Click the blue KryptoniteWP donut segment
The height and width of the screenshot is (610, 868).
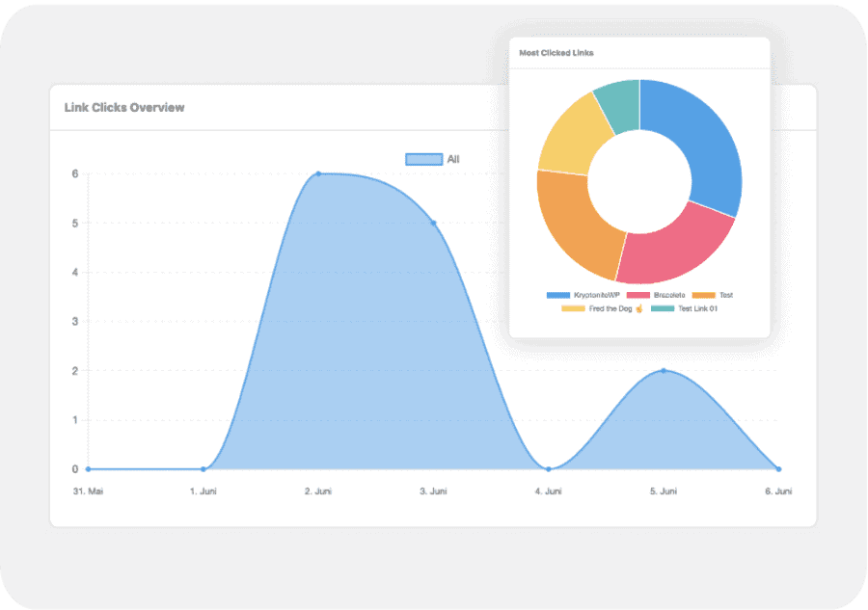703,144
